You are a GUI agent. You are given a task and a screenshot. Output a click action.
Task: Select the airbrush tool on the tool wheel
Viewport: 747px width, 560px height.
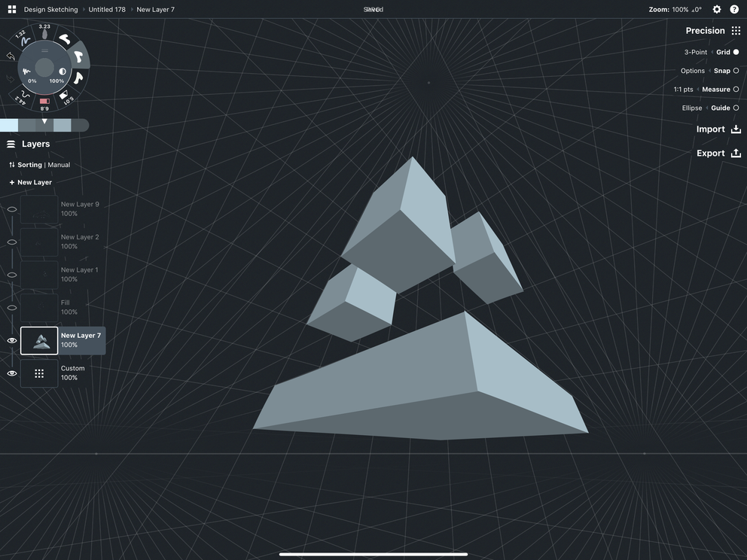[x=25, y=96]
